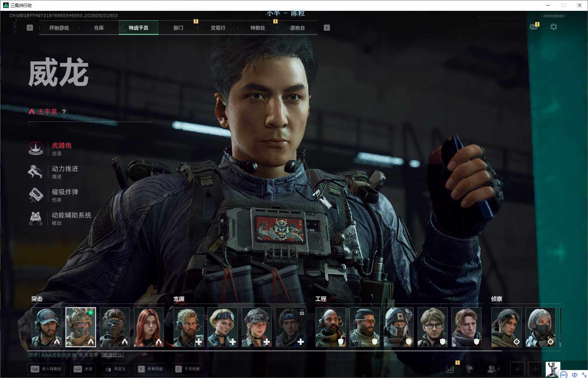Switch to the 部门 tab
This screenshot has height=378, width=588.
(x=178, y=28)
